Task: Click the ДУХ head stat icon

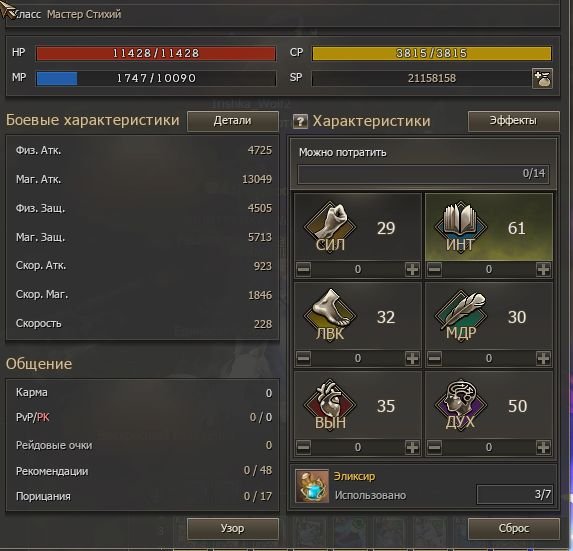Action: [x=460, y=404]
